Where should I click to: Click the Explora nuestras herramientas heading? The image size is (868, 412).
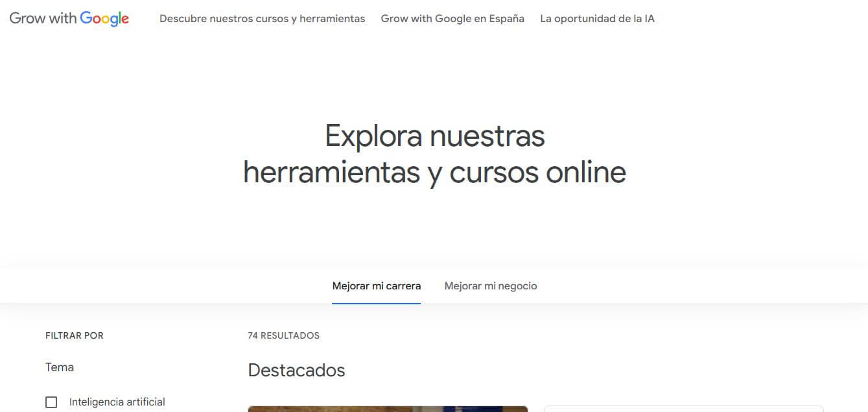pyautogui.click(x=434, y=154)
